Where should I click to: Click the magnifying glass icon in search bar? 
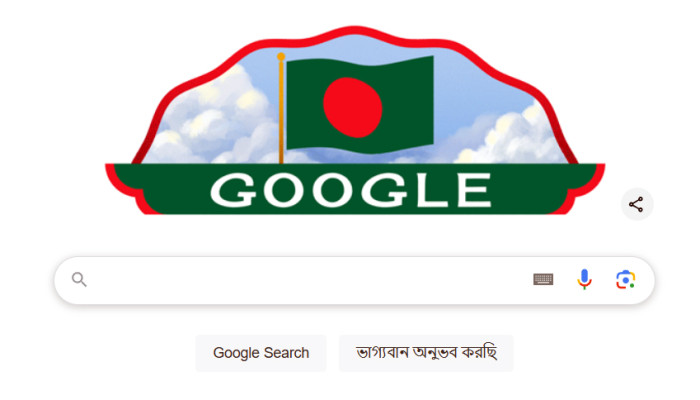(x=79, y=279)
